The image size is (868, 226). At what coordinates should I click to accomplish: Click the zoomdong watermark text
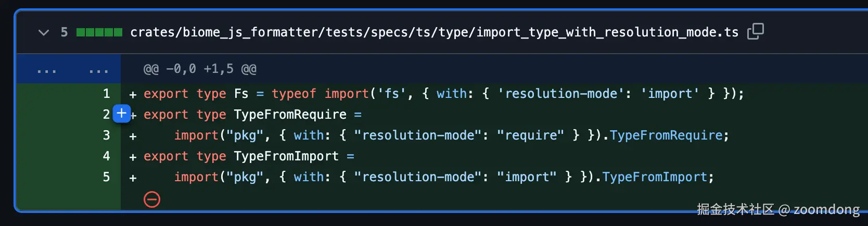[x=826, y=209]
